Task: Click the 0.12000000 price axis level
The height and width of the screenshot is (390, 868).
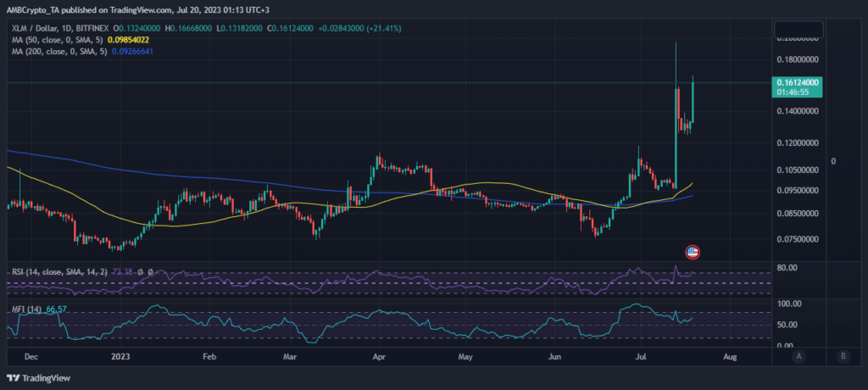Action: click(800, 142)
